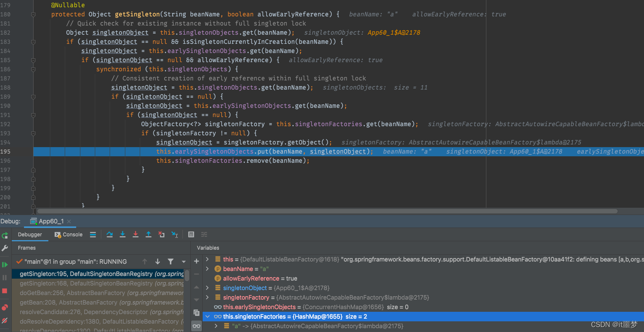
Task: Click line number 192 in gutter
Action: [5, 124]
